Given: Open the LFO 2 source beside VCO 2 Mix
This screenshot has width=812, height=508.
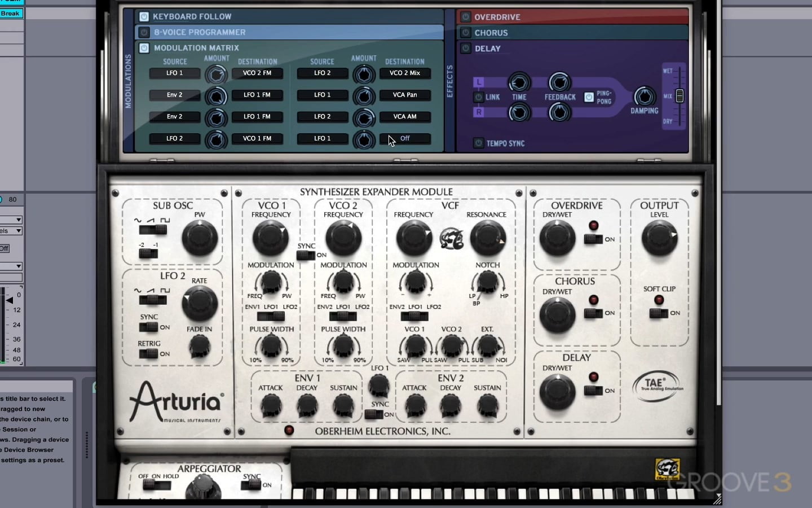Looking at the screenshot, I should click(x=323, y=73).
